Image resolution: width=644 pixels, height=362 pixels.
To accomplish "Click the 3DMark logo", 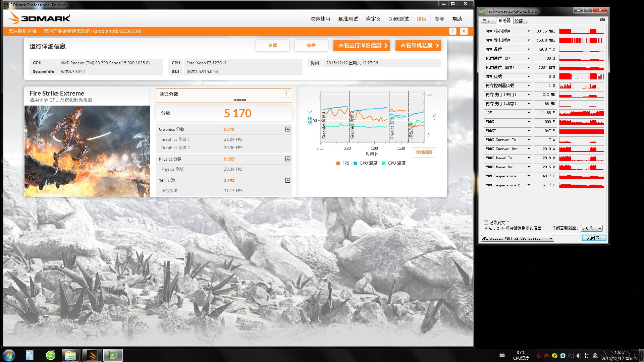I will [40, 18].
